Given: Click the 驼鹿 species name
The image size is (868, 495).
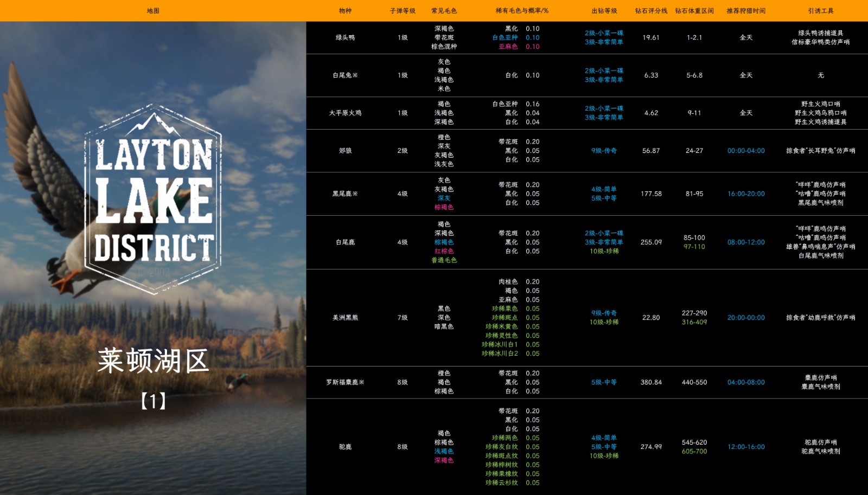Looking at the screenshot, I should coord(345,447).
